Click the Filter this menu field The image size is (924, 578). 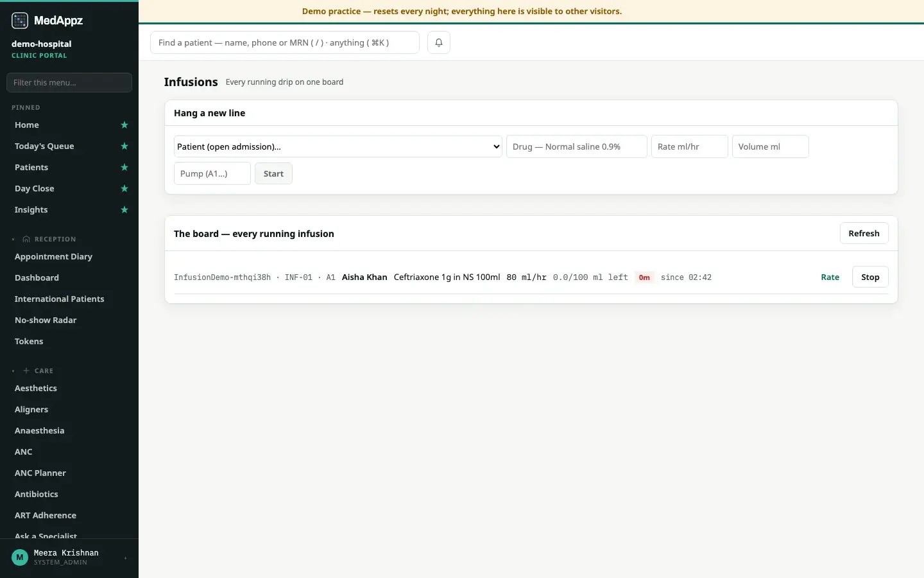pyautogui.click(x=69, y=82)
